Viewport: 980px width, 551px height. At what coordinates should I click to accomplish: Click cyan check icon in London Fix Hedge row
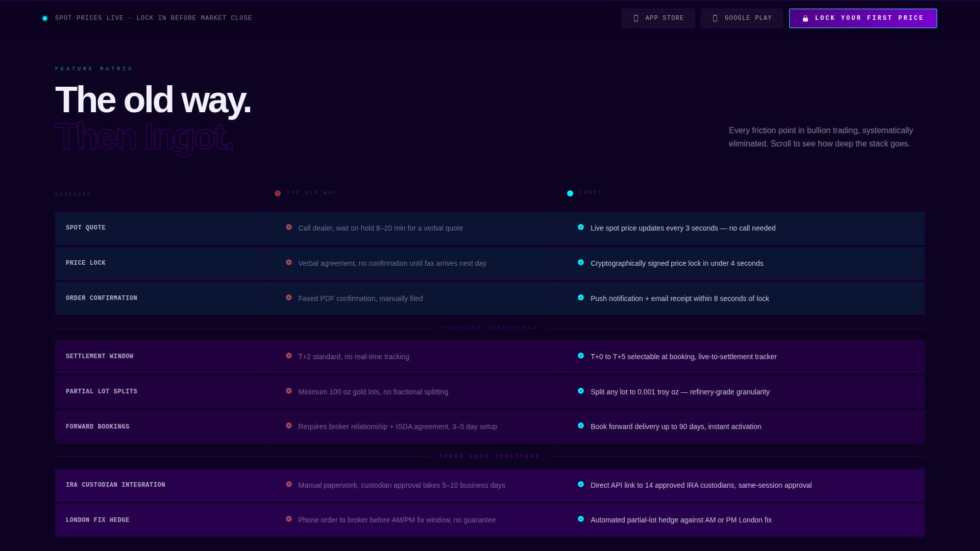(581, 519)
